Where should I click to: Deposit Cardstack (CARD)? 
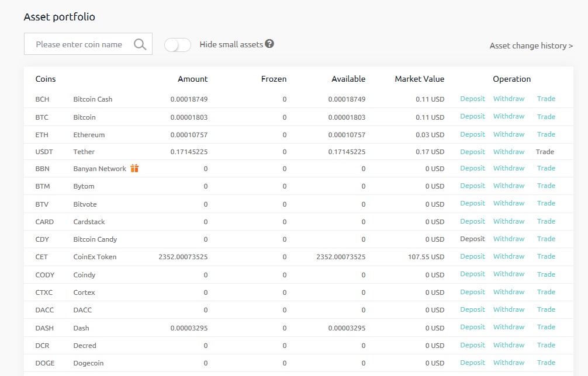(472, 221)
